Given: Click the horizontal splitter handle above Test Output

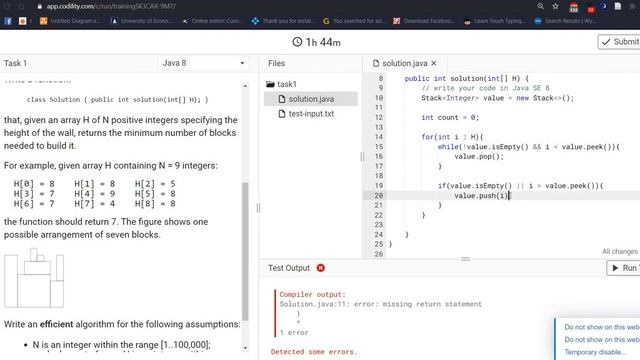Looking at the screenshot, I should [x=465, y=259].
